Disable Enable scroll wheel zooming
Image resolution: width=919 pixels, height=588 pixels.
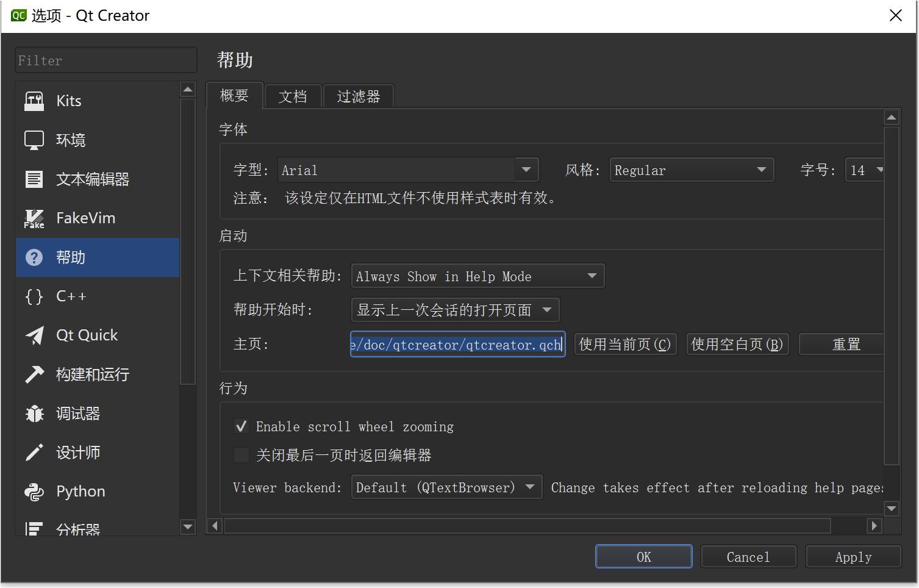(241, 426)
